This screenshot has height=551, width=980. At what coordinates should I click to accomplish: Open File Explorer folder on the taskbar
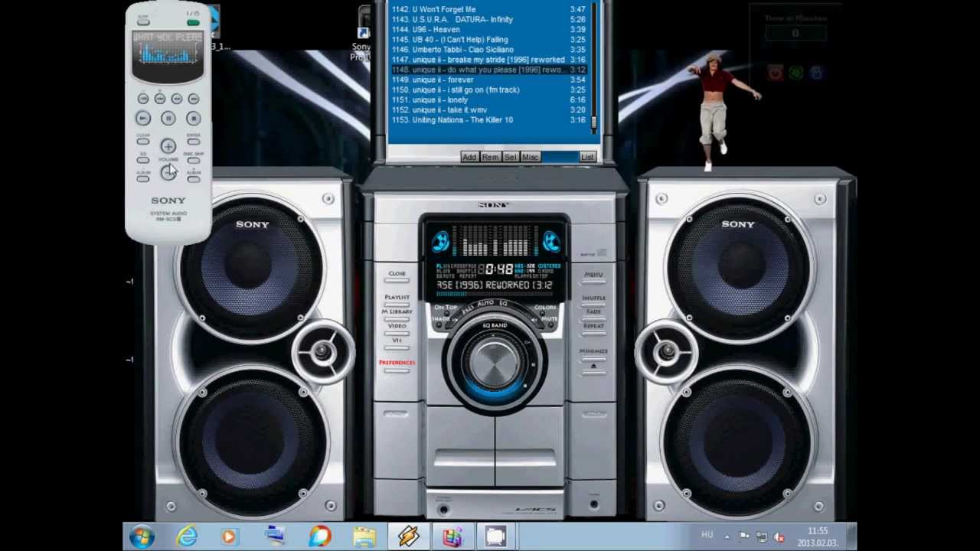[364, 536]
